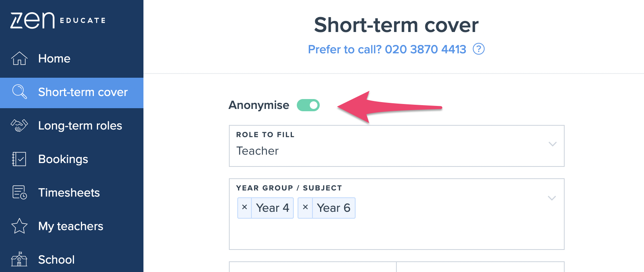Click the Home house icon
644x272 pixels.
[x=19, y=58]
